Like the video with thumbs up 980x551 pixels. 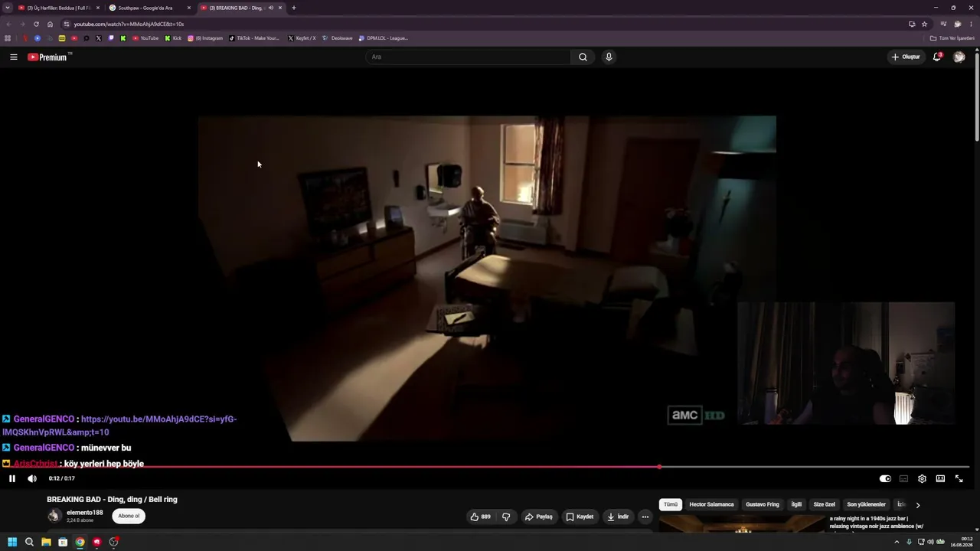coord(481,517)
